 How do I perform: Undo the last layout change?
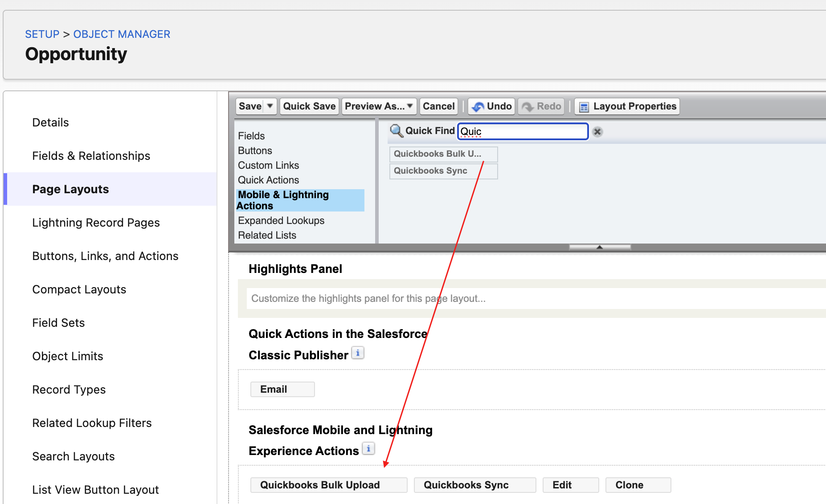492,106
